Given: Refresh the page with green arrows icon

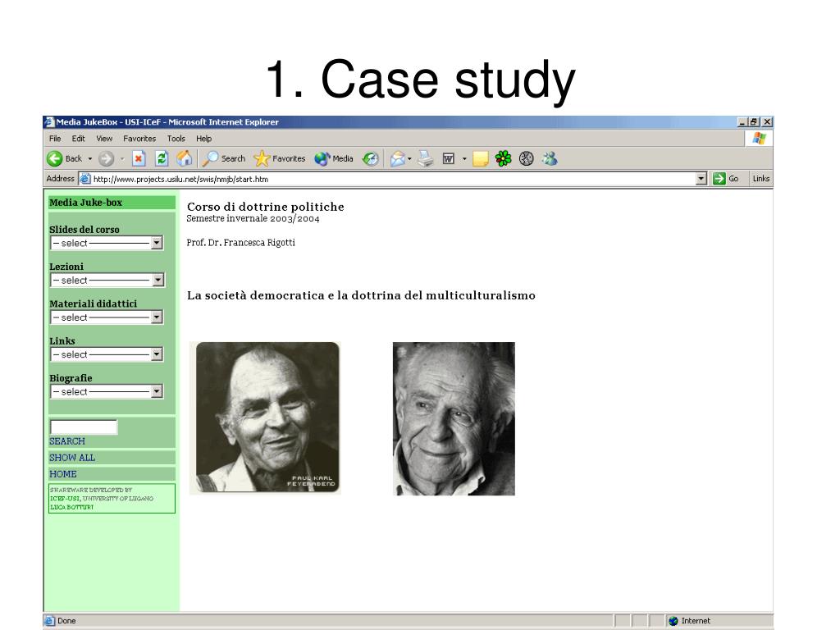Looking at the screenshot, I should click(x=162, y=158).
